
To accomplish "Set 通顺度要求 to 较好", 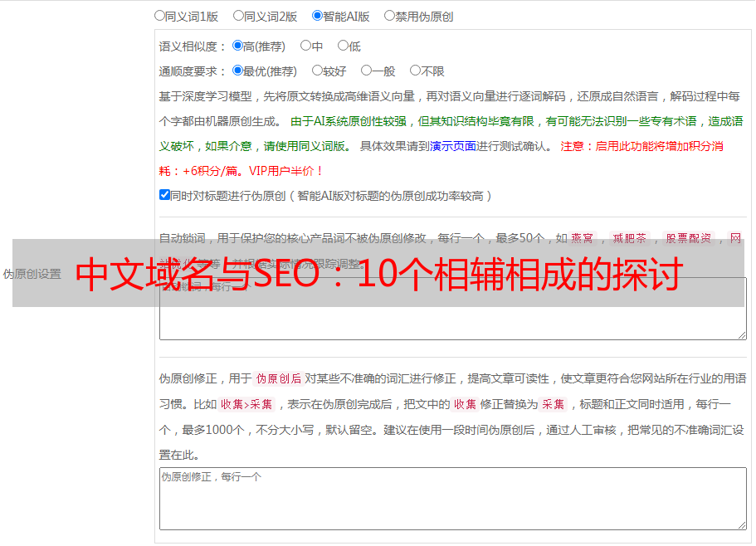I will [x=317, y=71].
